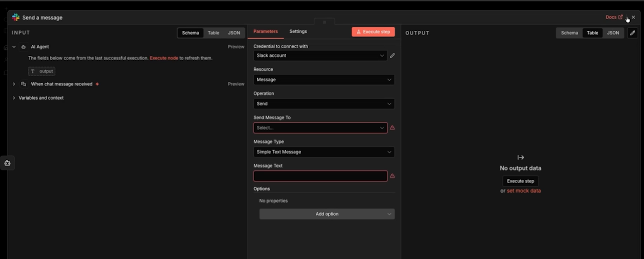Click the Execute node link

164,58
